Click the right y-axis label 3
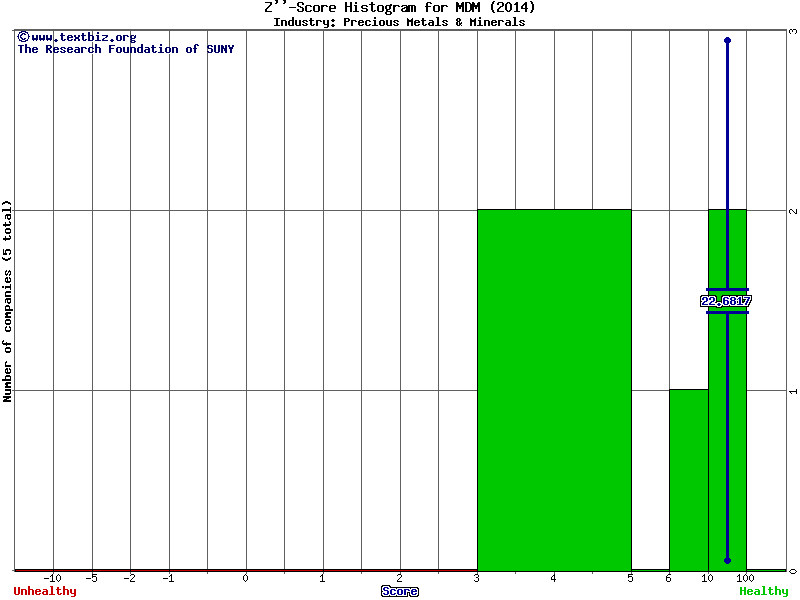The width and height of the screenshot is (800, 600). pos(793,32)
